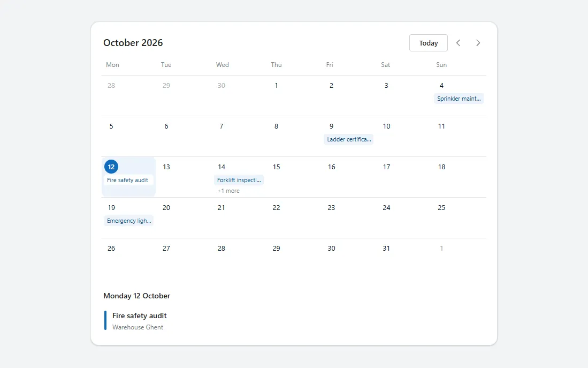Select October 1 in the calendar

point(277,86)
